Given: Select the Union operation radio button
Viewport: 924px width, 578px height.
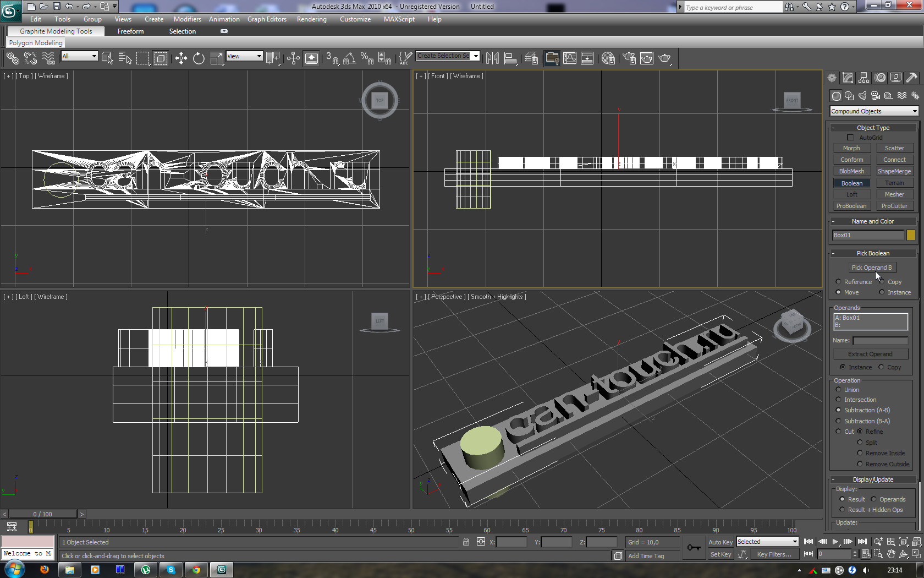Looking at the screenshot, I should click(838, 390).
